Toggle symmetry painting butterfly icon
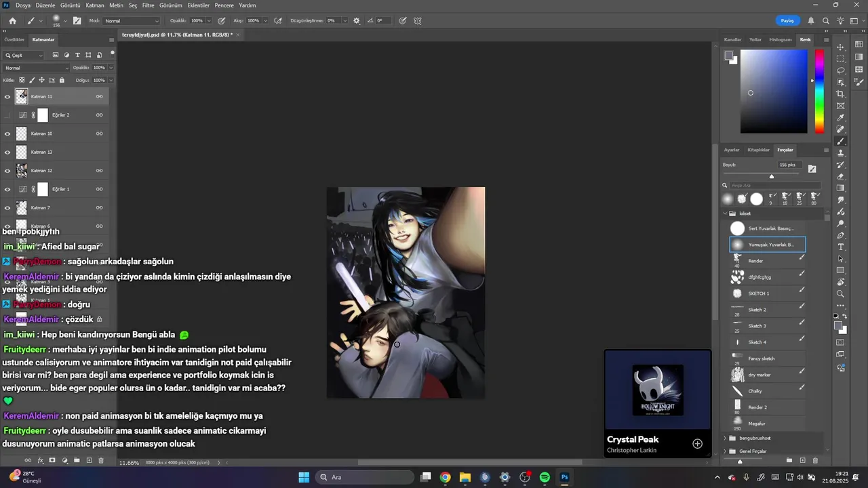The width and height of the screenshot is (868, 488). 417,21
